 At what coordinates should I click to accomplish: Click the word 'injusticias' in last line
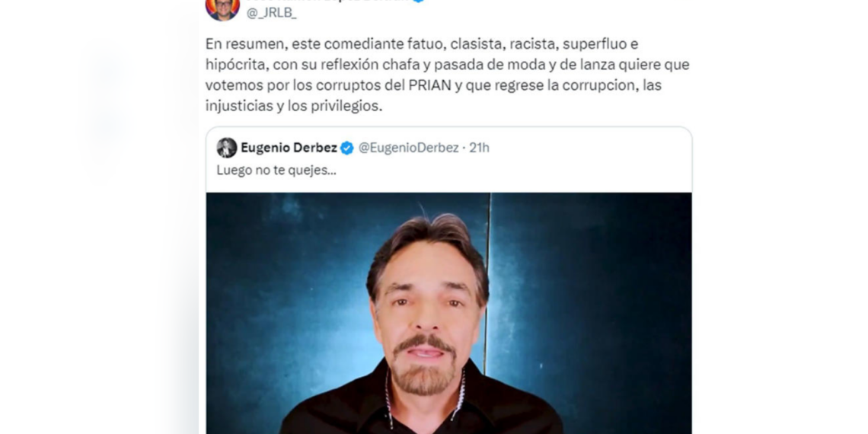point(238,107)
